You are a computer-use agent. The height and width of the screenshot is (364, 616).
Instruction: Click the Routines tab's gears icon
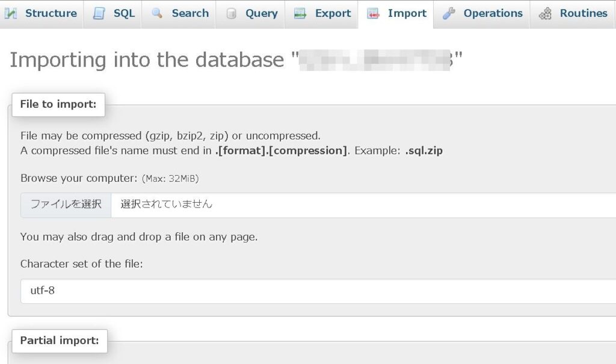[x=545, y=13]
